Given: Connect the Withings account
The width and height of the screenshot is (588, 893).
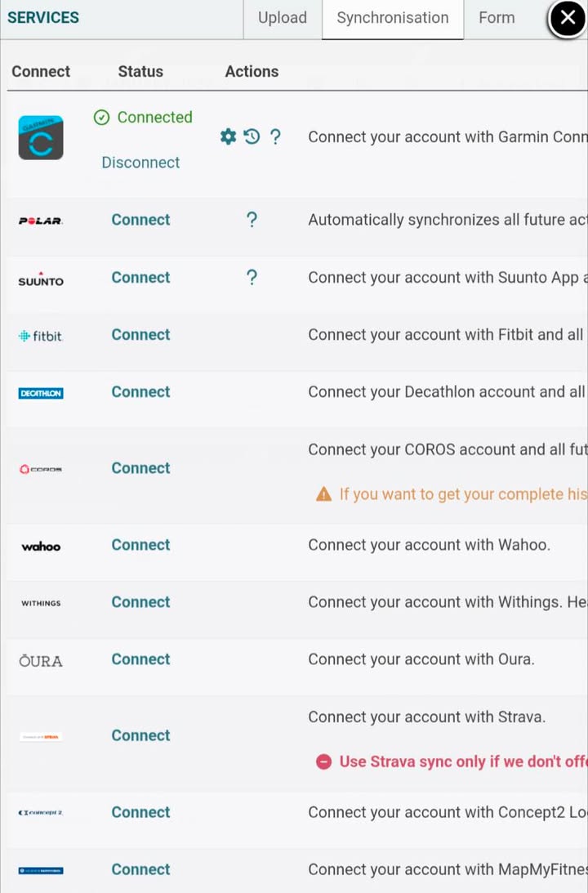Looking at the screenshot, I should point(140,602).
